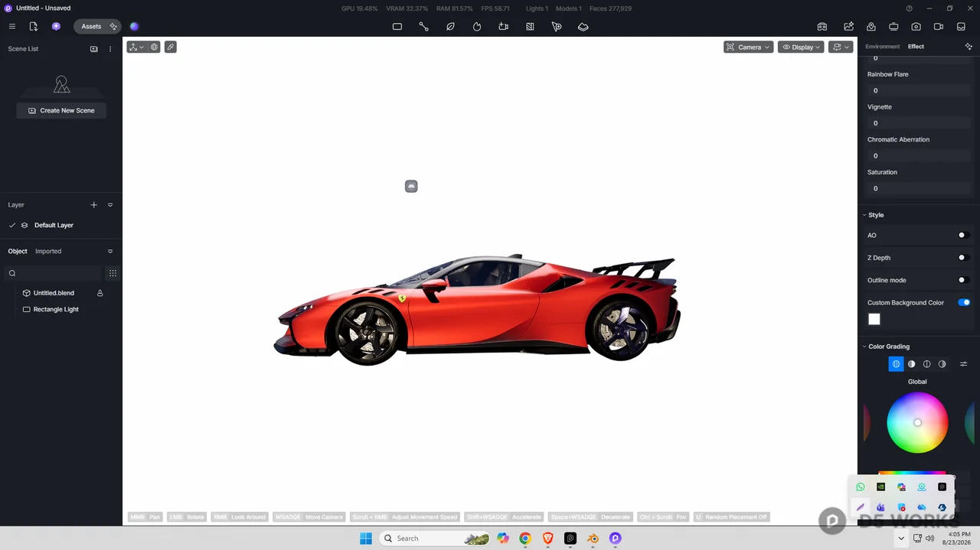This screenshot has height=550, width=980.
Task: Select the path line tool
Action: [x=423, y=26]
